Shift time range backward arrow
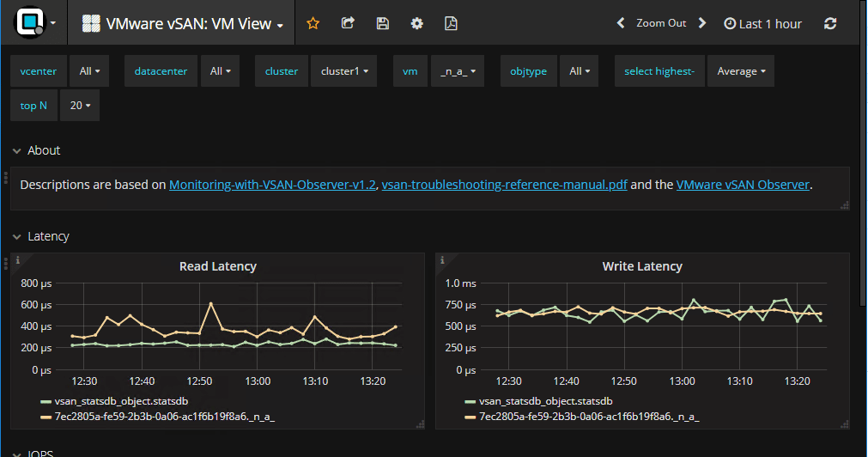The height and width of the screenshot is (457, 868). pos(621,23)
